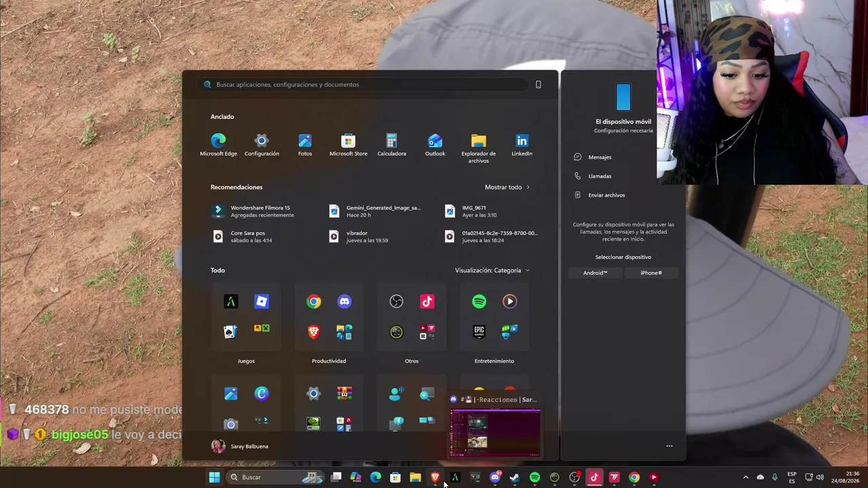Open Spotify in the Entretenimiento group
868x488 pixels.
point(479,302)
